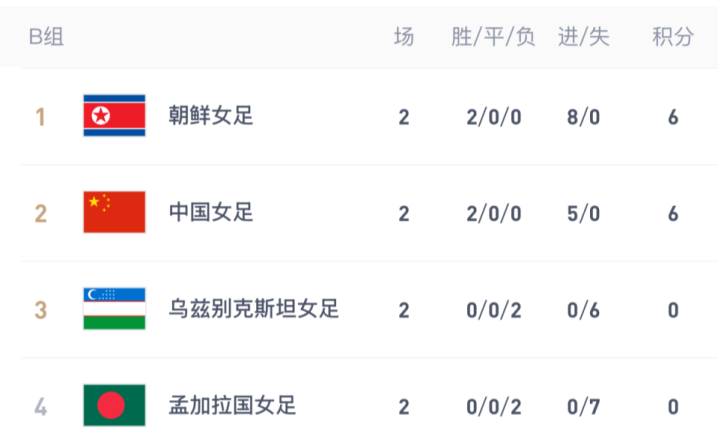The image size is (718, 448).
Task: Click rank number 3 in the table
Action: coord(40,310)
